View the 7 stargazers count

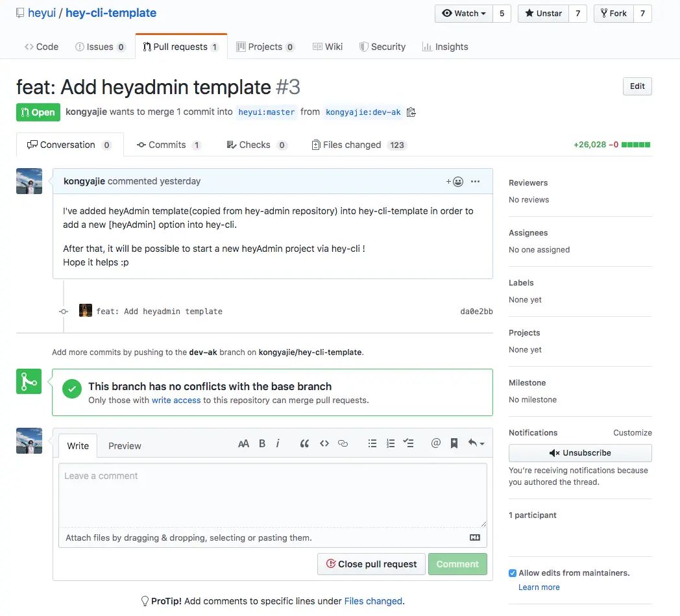tap(577, 14)
